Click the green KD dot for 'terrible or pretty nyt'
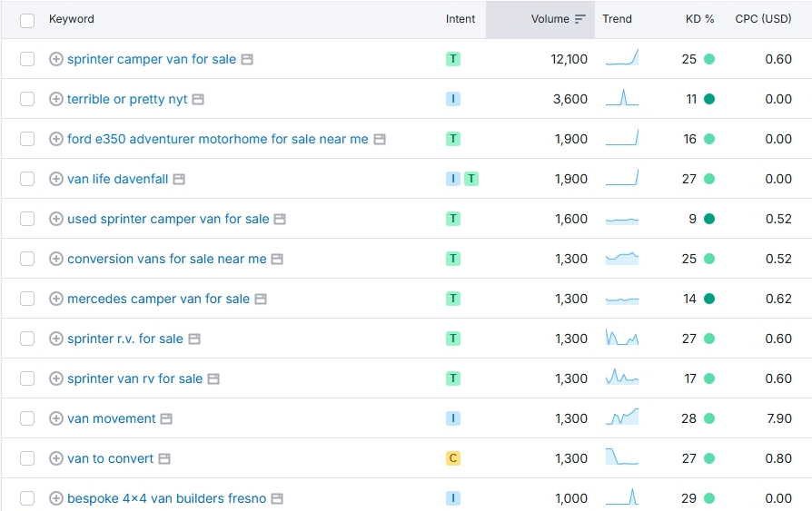This screenshot has height=511, width=812. [x=709, y=99]
